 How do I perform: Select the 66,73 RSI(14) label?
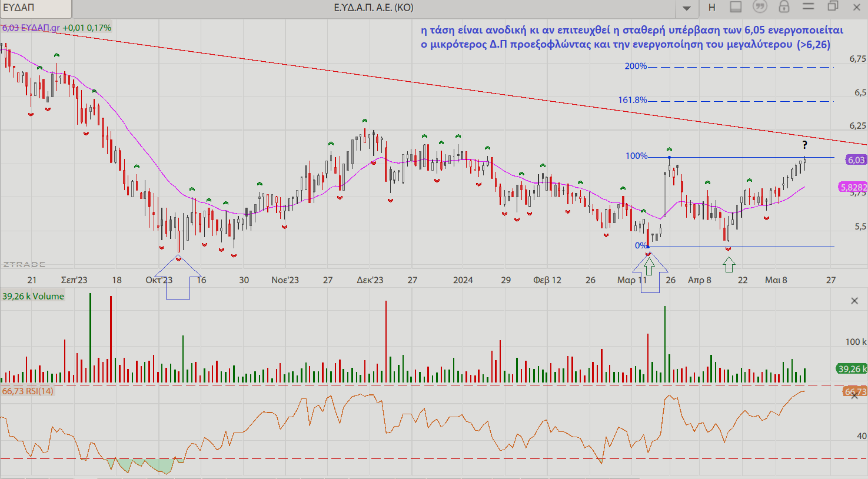28,391
